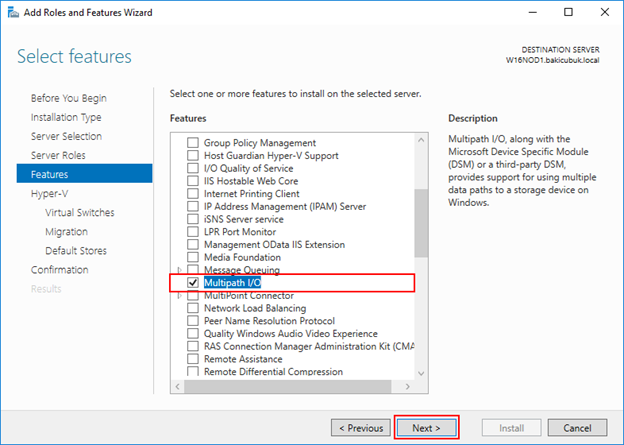Close the Add Roles and Features Wizard
The height and width of the screenshot is (445, 624).
tap(605, 12)
